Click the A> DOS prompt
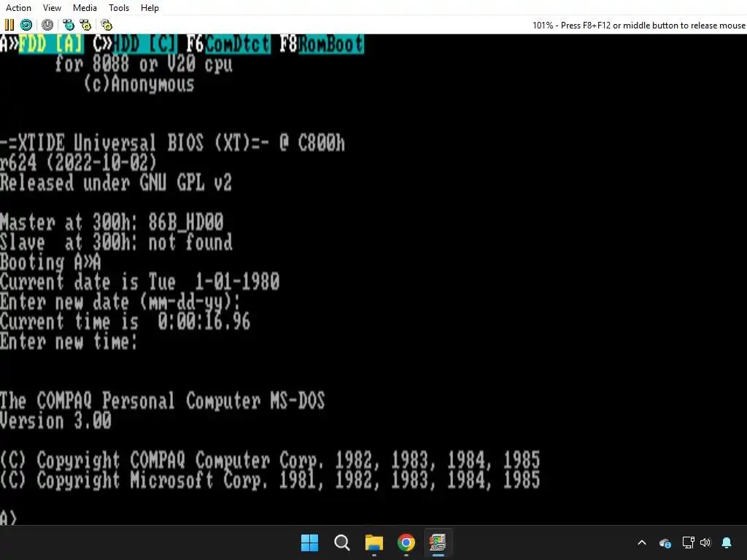747x560 pixels. click(9, 518)
